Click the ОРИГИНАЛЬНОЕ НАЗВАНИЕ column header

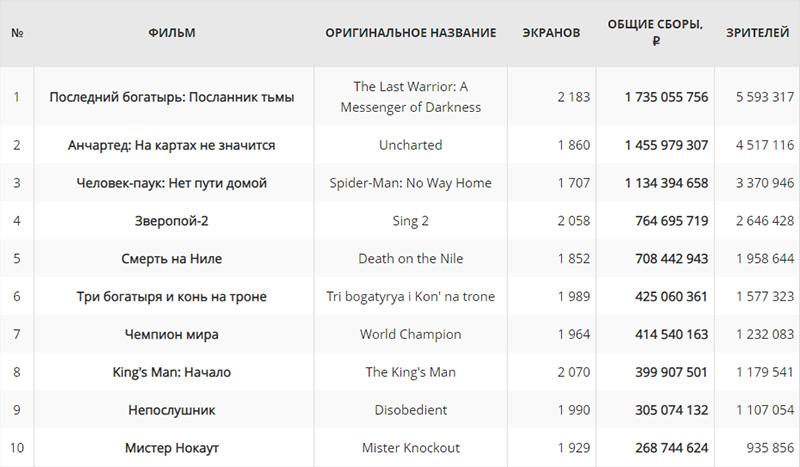tap(411, 33)
